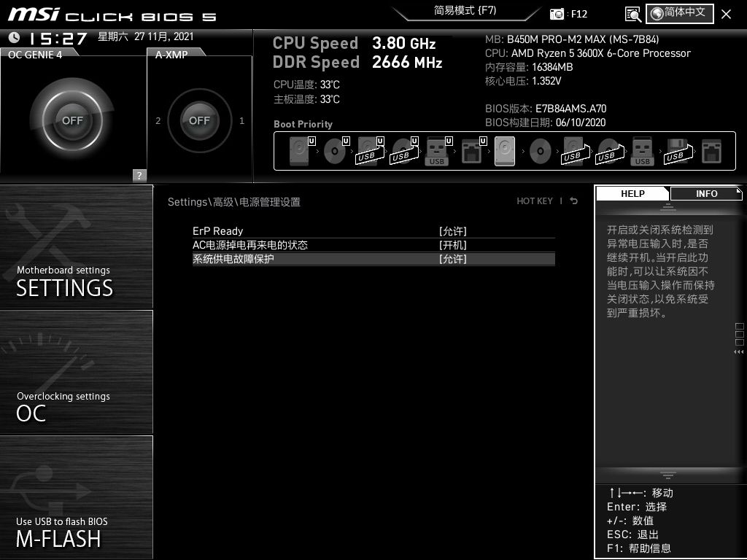Click the CPU: AMD Ryzen 5 3600X line
Screen dimensions: 747x560
click(x=588, y=53)
